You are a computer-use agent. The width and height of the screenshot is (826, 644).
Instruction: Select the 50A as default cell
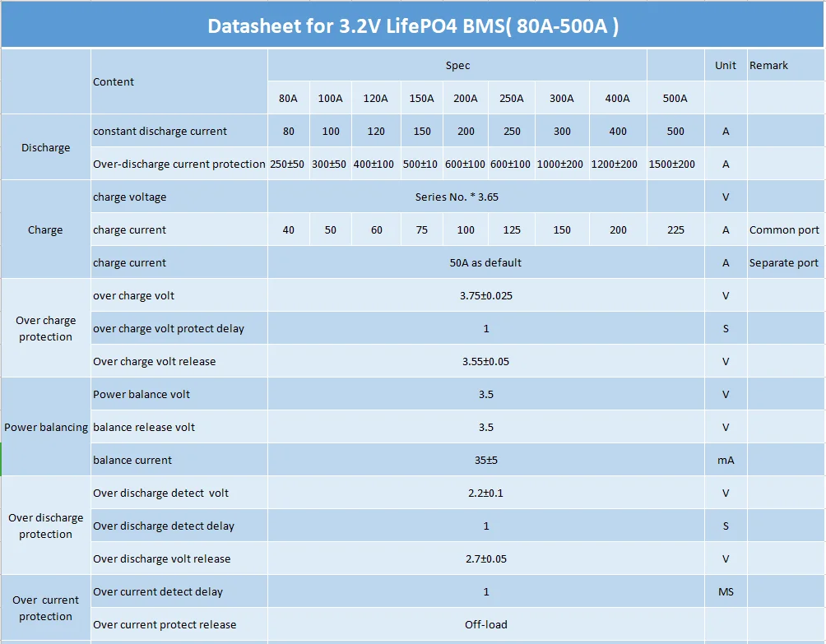(485, 262)
